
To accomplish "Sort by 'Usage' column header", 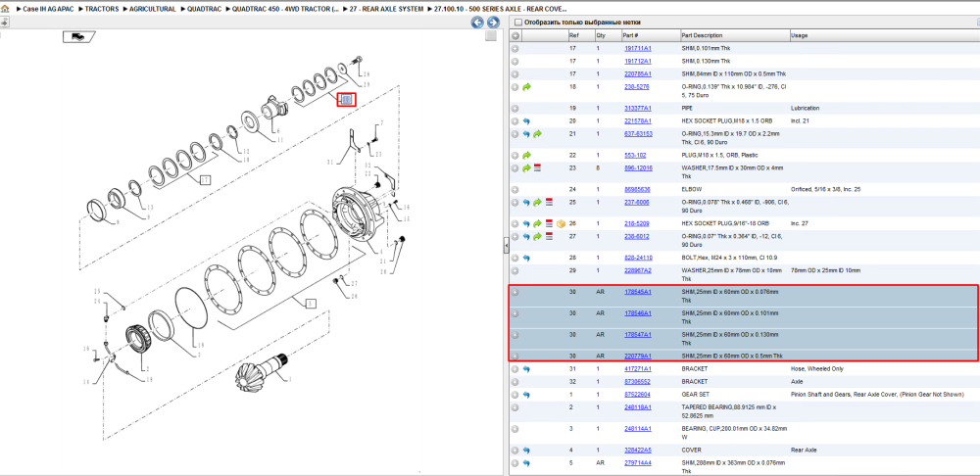I will pos(884,35).
